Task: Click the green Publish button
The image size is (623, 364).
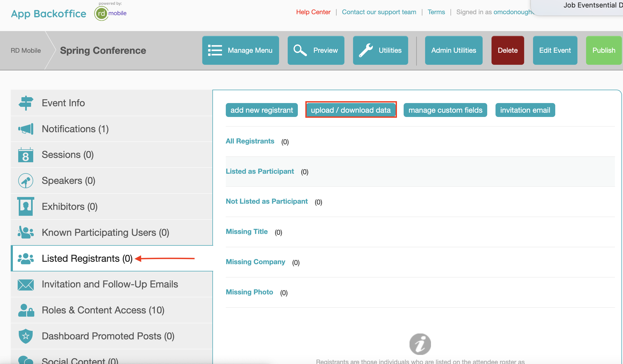Action: pyautogui.click(x=604, y=50)
